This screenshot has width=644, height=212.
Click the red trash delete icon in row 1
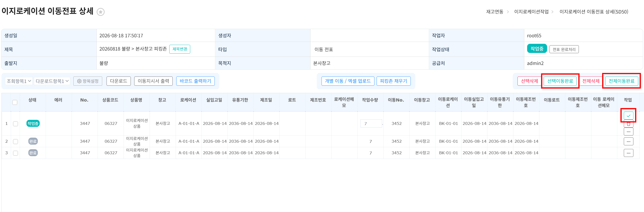tap(628, 124)
